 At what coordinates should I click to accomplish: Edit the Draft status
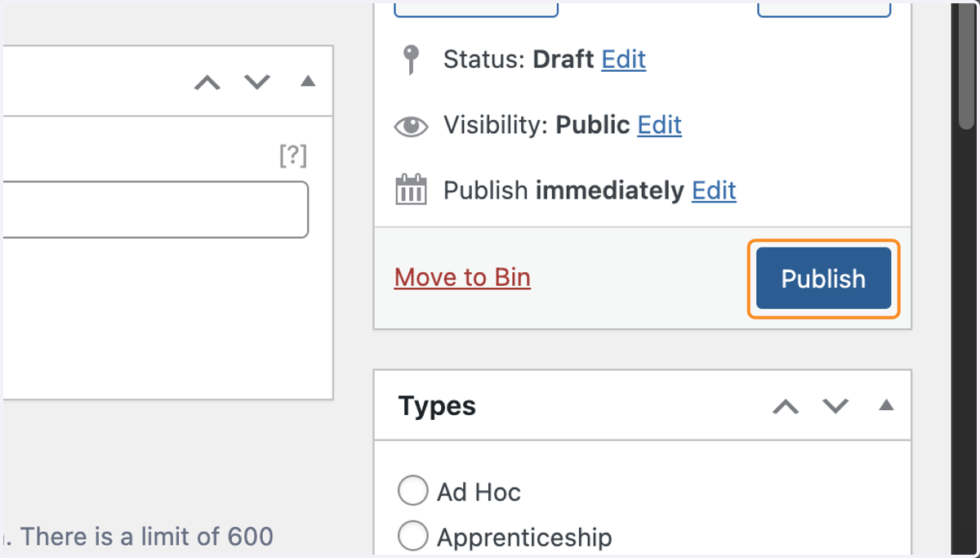pos(624,60)
